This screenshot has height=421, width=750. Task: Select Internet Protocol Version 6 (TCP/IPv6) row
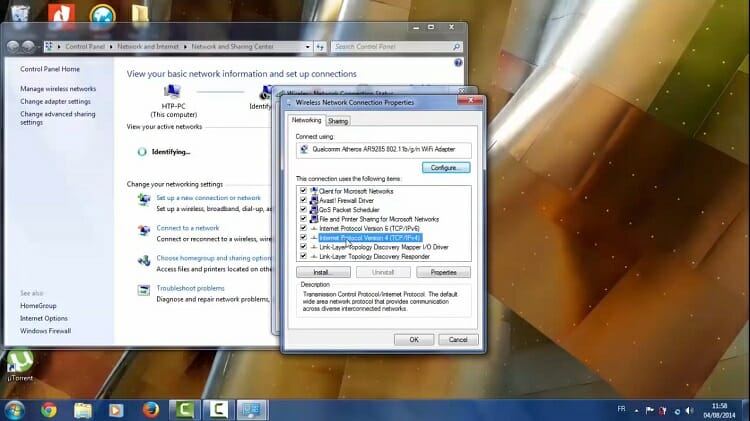pos(369,229)
